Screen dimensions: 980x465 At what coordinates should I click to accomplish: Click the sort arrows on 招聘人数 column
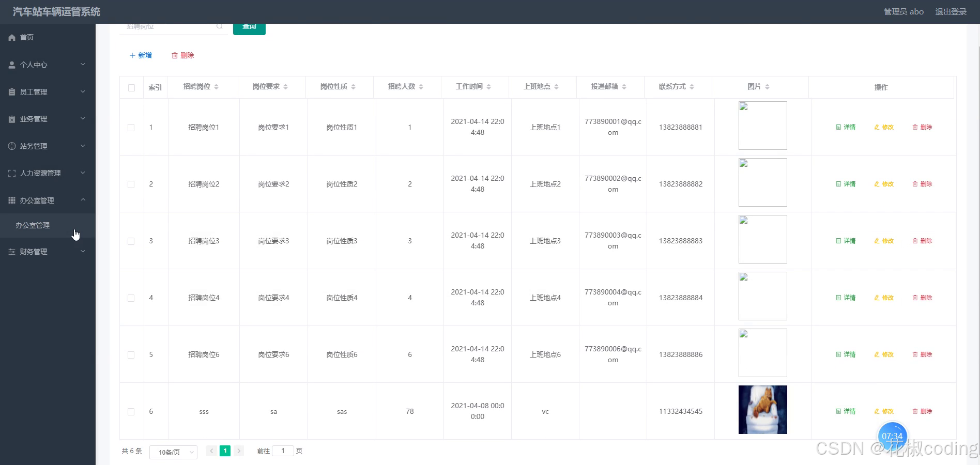[421, 87]
